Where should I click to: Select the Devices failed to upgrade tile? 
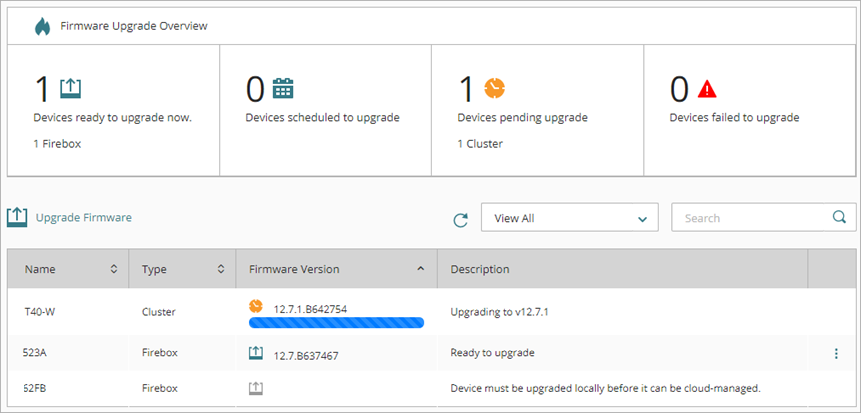751,110
